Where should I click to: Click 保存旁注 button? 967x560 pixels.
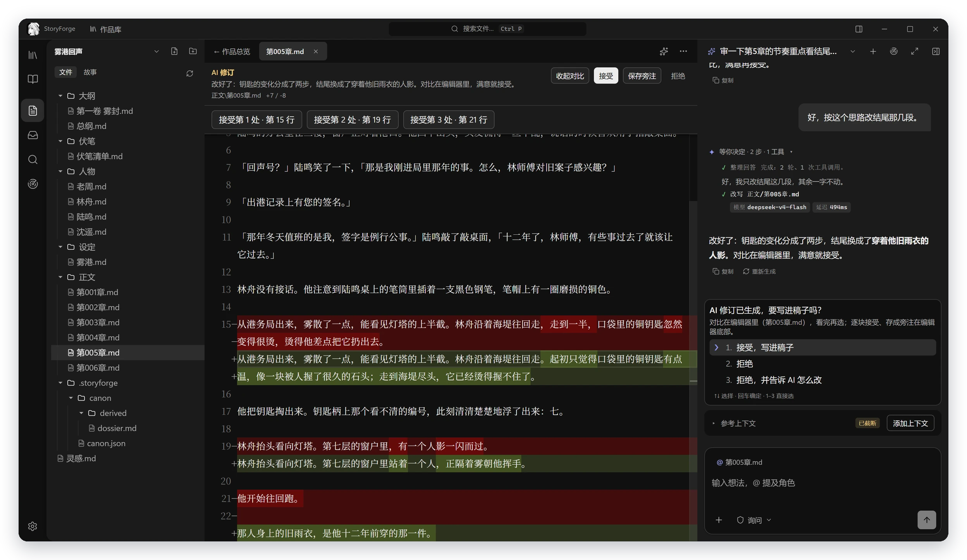642,76
